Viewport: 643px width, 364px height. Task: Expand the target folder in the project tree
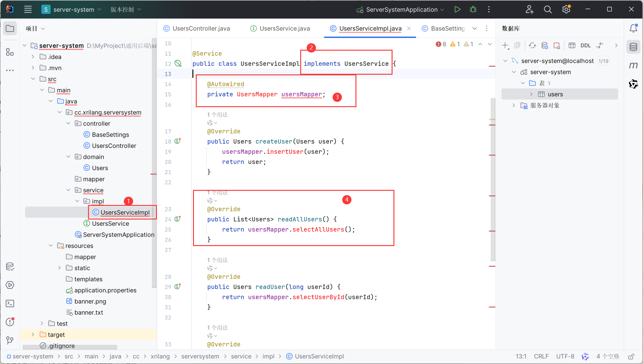[x=33, y=335]
